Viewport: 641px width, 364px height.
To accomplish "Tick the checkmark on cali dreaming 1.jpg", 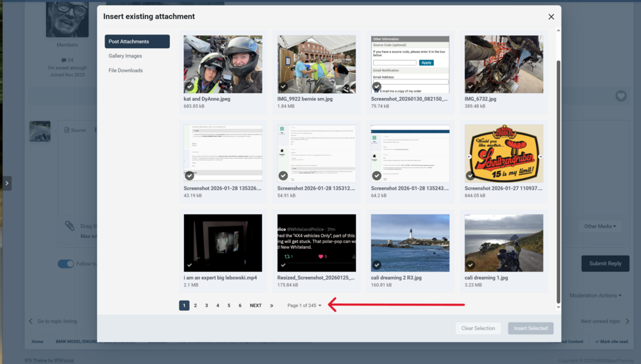I will click(x=470, y=265).
